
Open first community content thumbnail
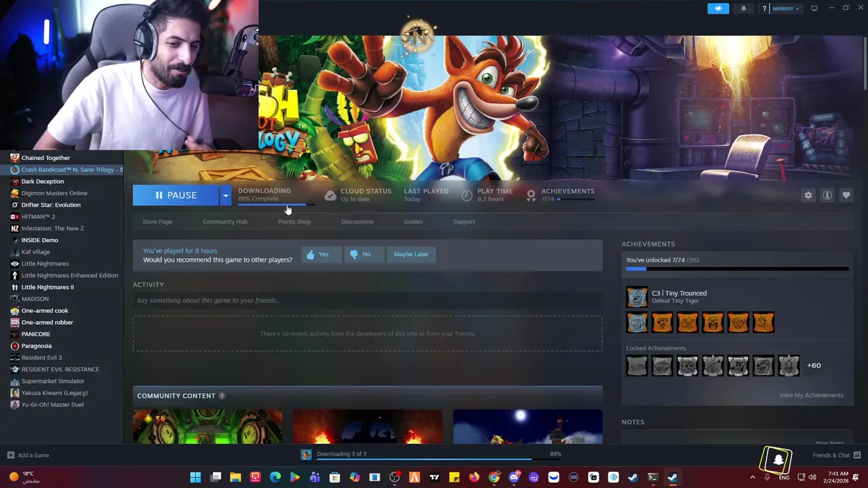coord(208,426)
